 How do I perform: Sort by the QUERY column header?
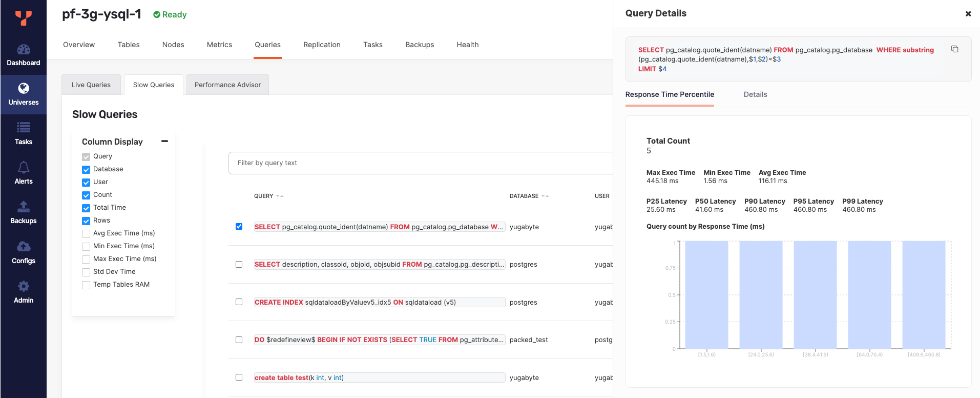pyautogui.click(x=264, y=196)
